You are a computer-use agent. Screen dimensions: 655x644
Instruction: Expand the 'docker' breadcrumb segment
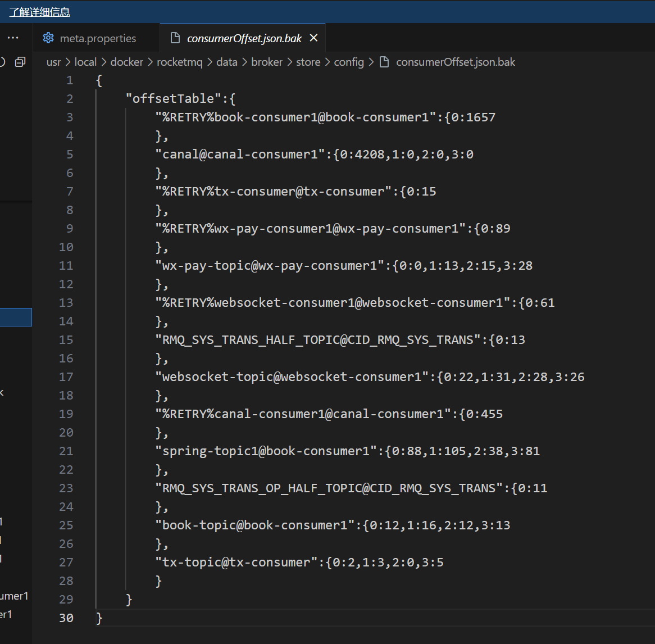[126, 62]
